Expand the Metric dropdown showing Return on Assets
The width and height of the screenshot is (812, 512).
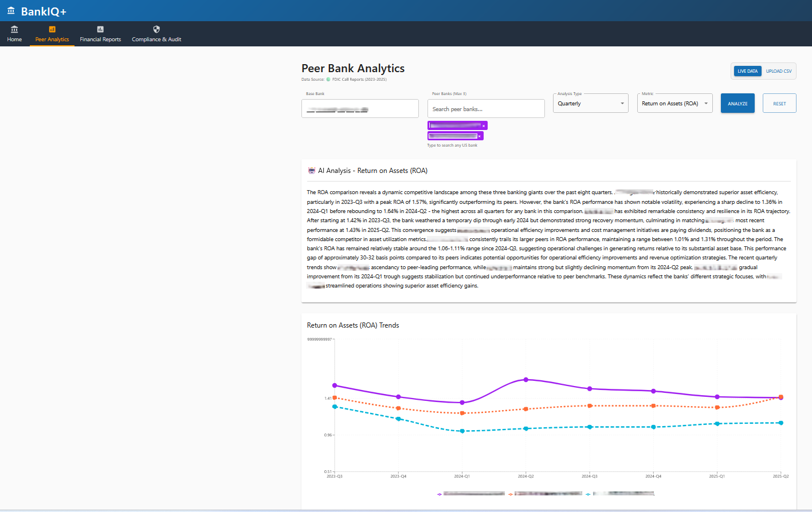(x=674, y=104)
